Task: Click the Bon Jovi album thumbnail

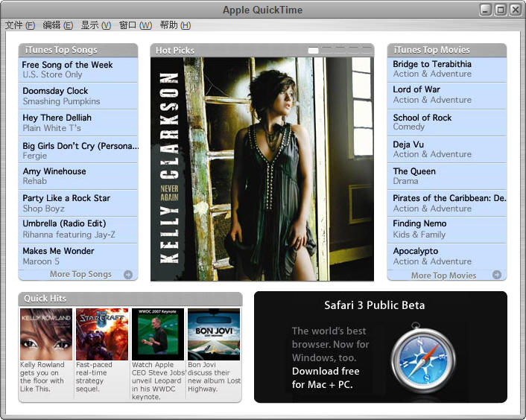Action: (x=214, y=334)
